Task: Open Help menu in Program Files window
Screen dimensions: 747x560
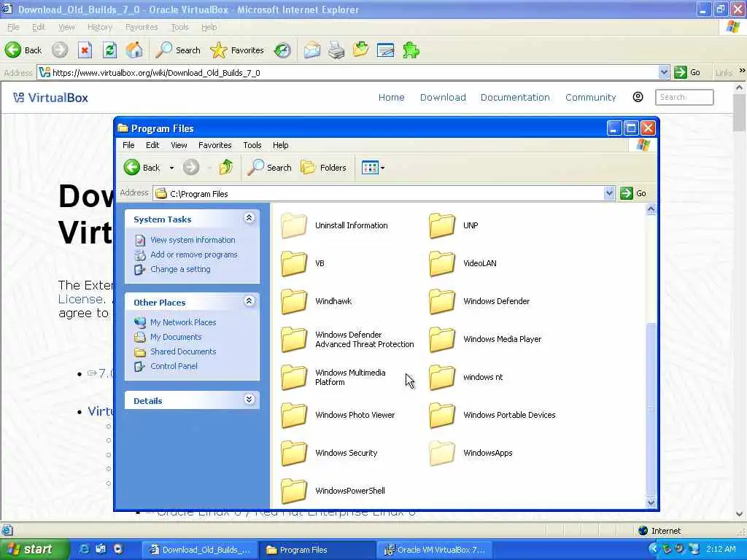Action: [x=281, y=145]
